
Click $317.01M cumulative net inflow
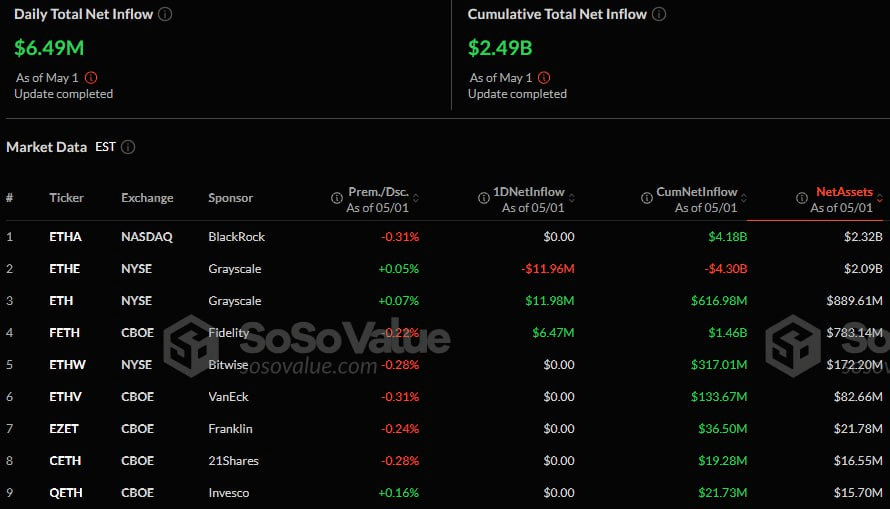click(x=719, y=364)
